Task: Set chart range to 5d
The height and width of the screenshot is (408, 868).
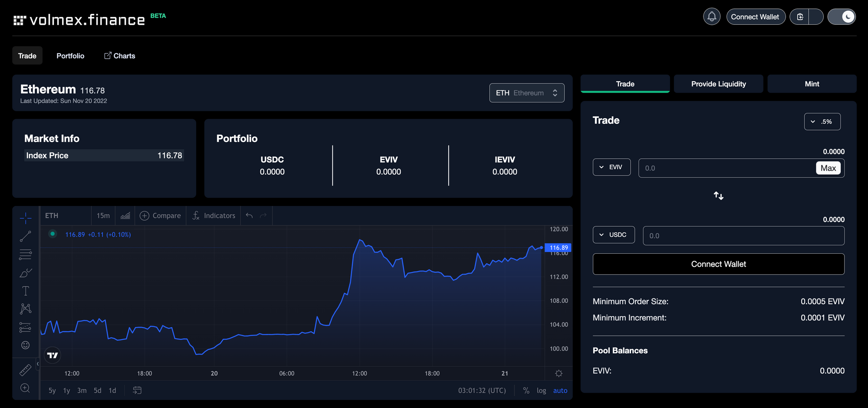Action: click(x=98, y=391)
